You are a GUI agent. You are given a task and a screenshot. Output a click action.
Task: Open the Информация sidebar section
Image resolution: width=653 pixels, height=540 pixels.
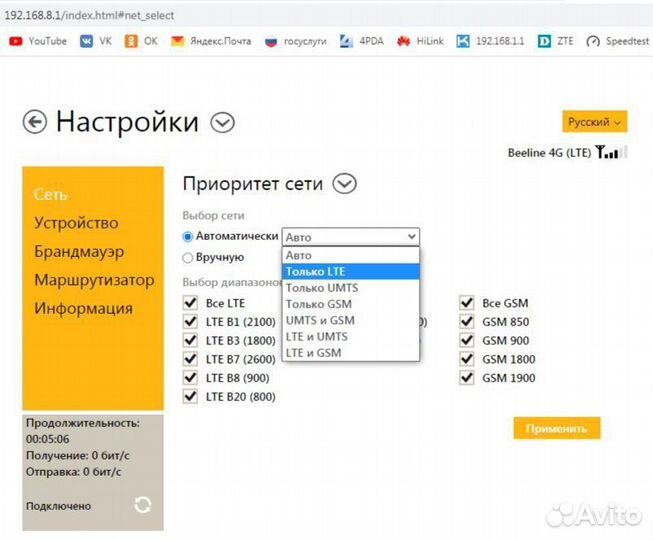pyautogui.click(x=84, y=309)
